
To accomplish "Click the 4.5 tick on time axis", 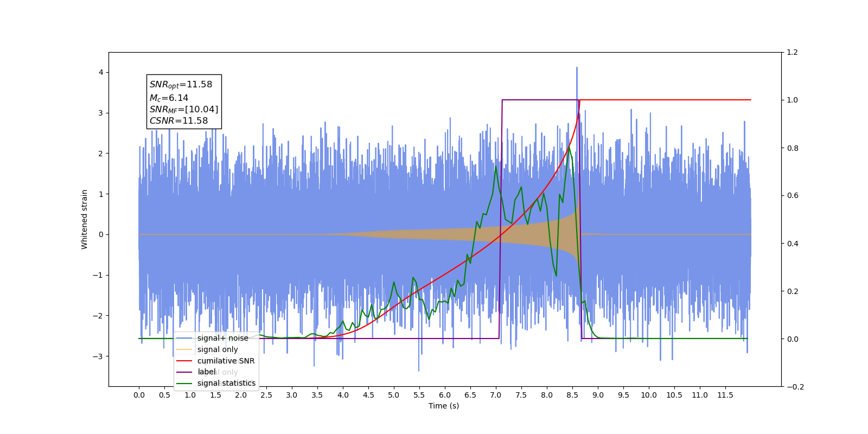I will [368, 395].
